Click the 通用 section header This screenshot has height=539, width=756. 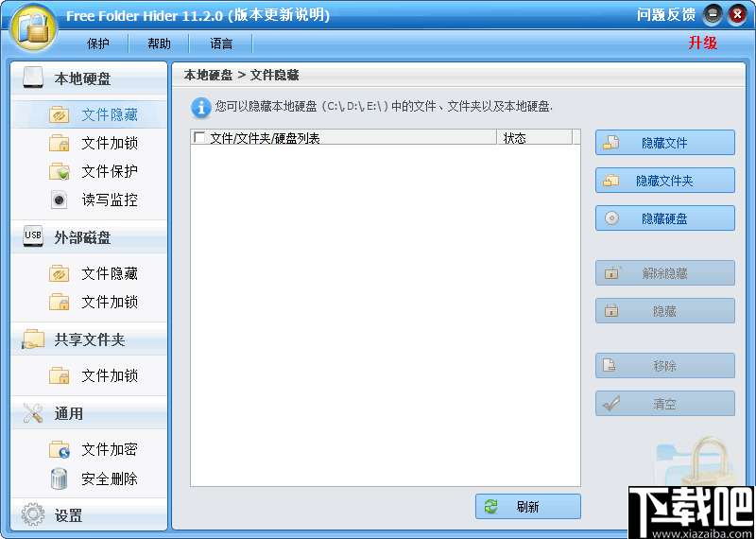tap(89, 413)
